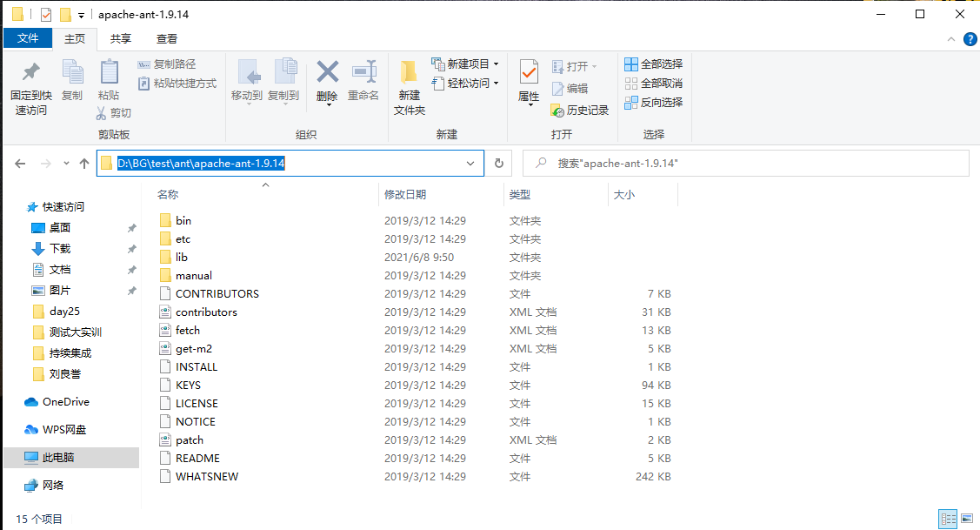Create a New folder (新建文件夹)
980x530 pixels.
tap(410, 87)
